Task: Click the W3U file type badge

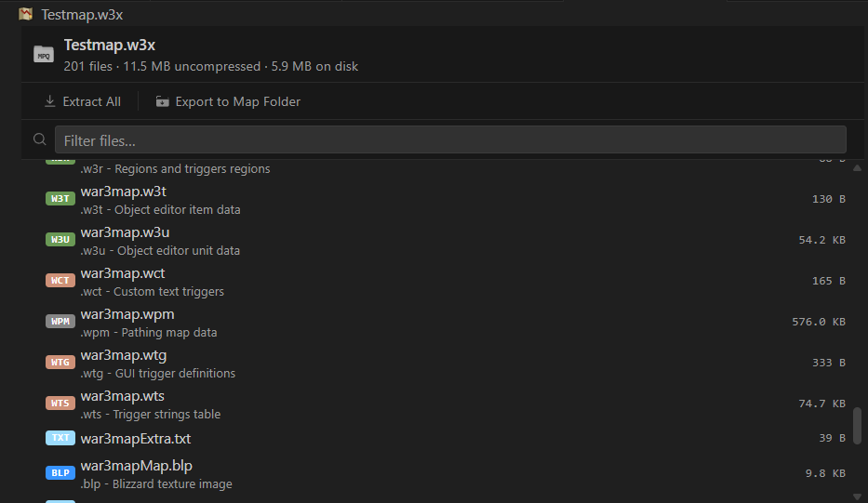Action: coord(60,240)
